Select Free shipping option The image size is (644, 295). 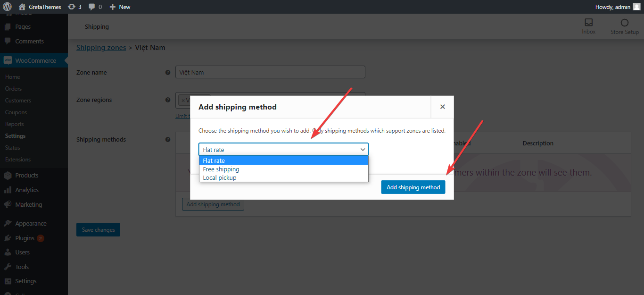283,169
